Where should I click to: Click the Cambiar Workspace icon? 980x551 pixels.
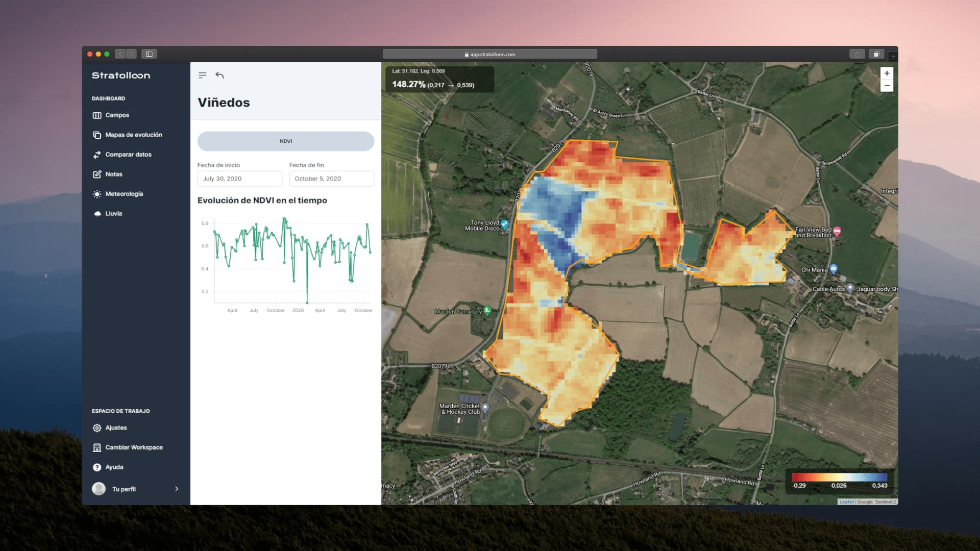click(x=97, y=447)
